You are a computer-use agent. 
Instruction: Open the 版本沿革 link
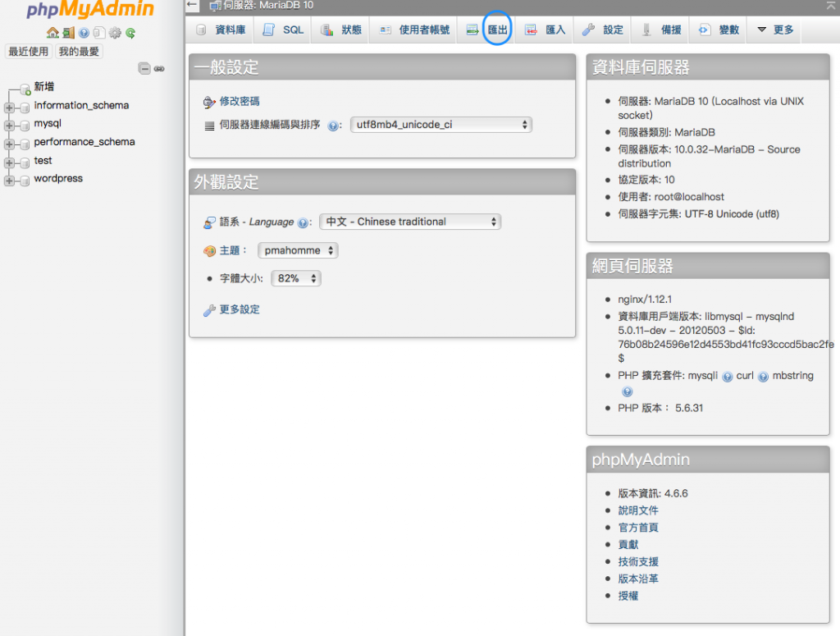(638, 579)
